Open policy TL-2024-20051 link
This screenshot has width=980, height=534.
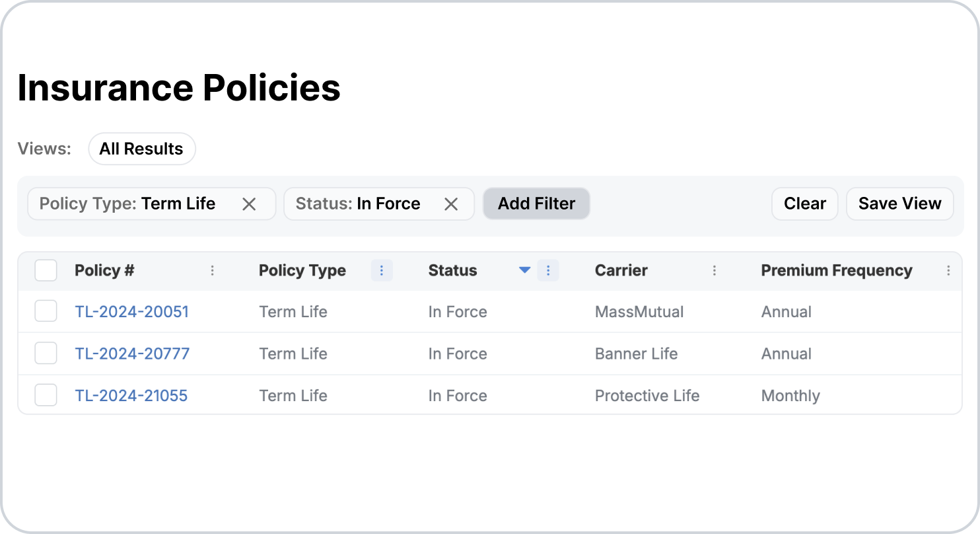[131, 312]
